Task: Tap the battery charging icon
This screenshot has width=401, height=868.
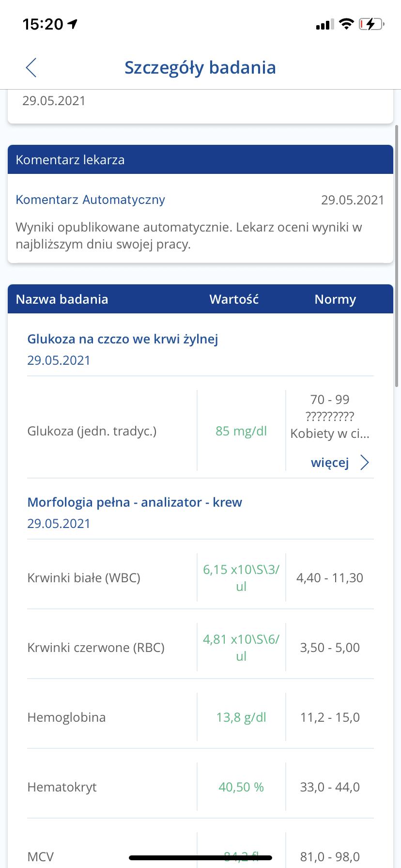Action: (371, 24)
